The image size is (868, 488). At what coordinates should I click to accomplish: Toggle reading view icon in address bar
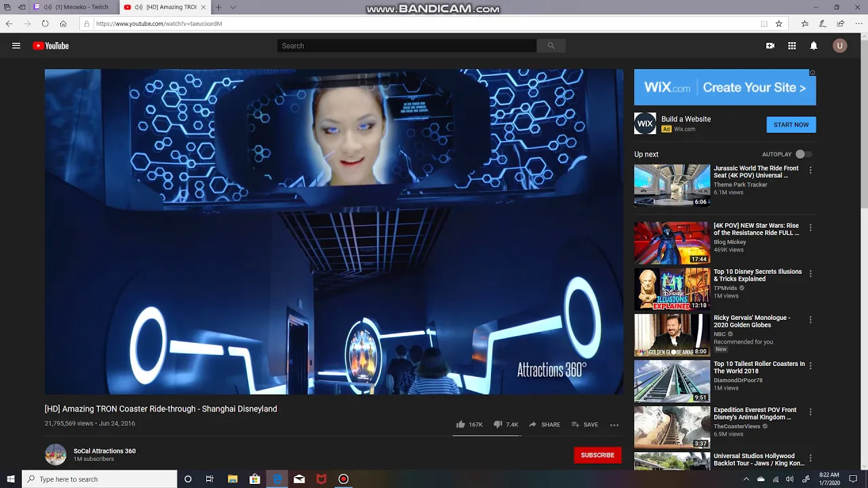[x=764, y=24]
